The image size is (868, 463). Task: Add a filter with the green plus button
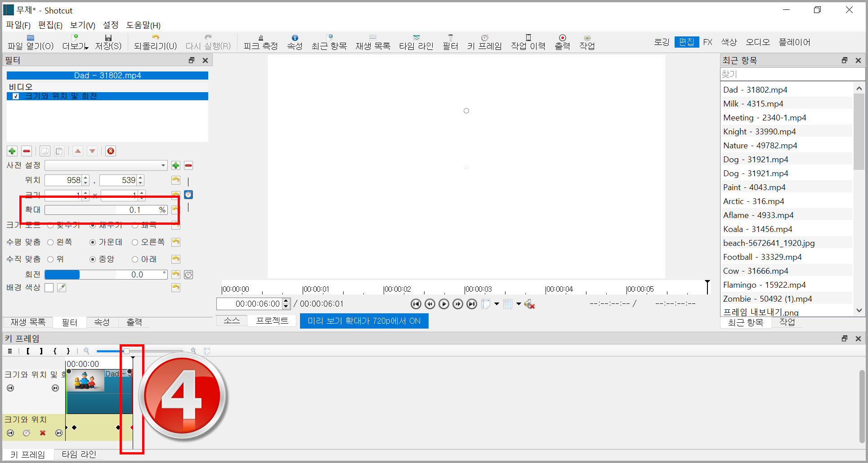[12, 151]
